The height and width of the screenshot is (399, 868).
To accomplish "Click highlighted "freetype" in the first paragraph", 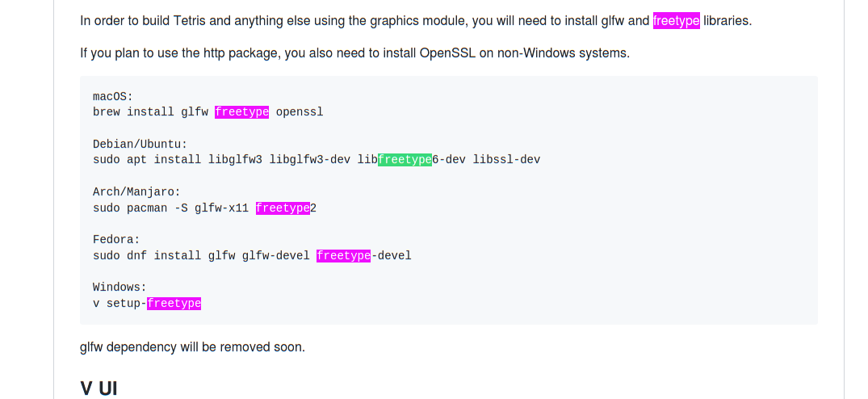I will [676, 21].
